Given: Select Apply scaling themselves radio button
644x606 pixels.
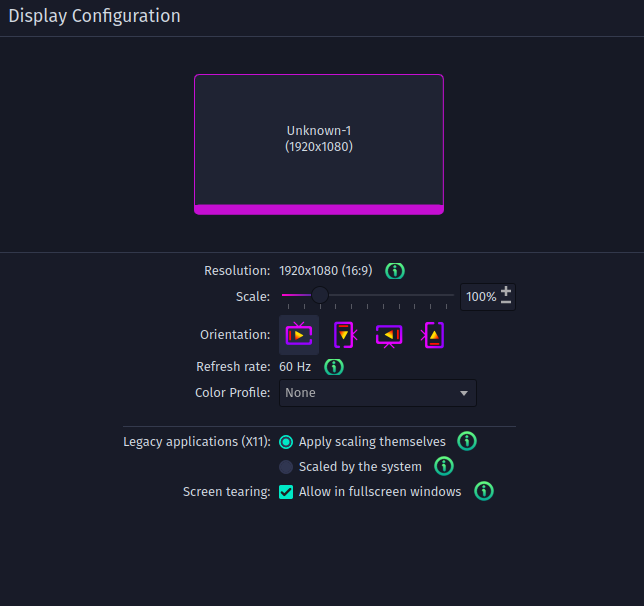Looking at the screenshot, I should coord(286,442).
